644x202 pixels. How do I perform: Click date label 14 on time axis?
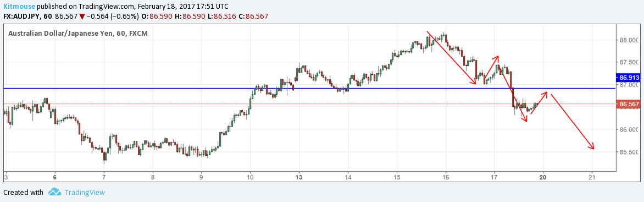(348, 177)
